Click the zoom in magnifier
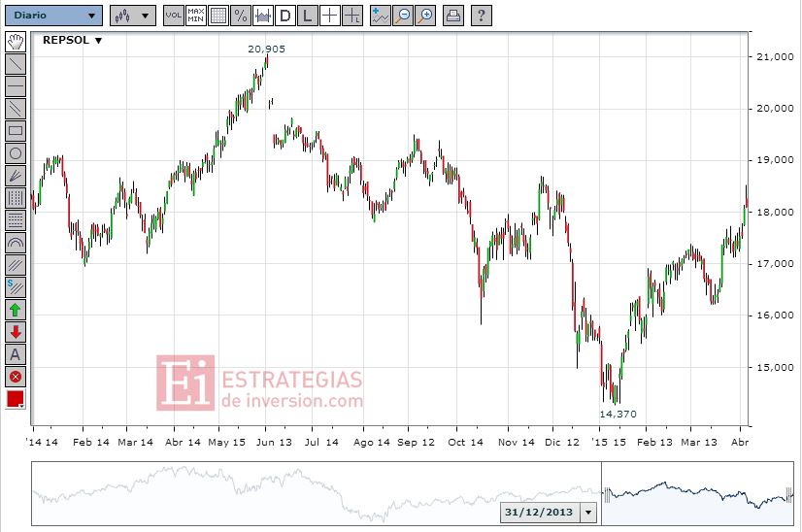Image resolution: width=802 pixels, height=532 pixels. point(425,16)
